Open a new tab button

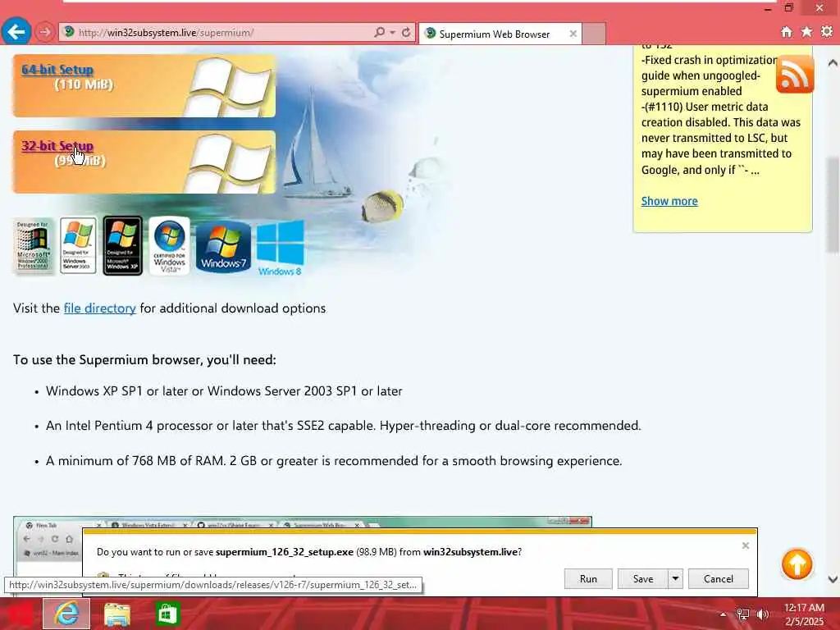[594, 34]
